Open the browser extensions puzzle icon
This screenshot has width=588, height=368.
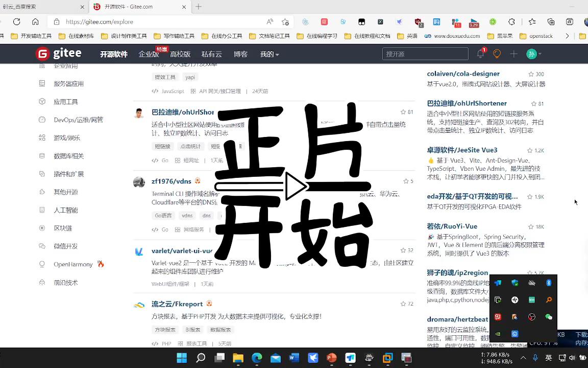tap(511, 22)
